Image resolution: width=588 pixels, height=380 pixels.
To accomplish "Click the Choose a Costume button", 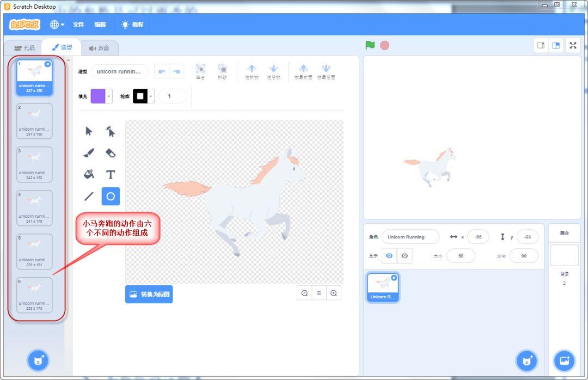I will click(x=38, y=360).
